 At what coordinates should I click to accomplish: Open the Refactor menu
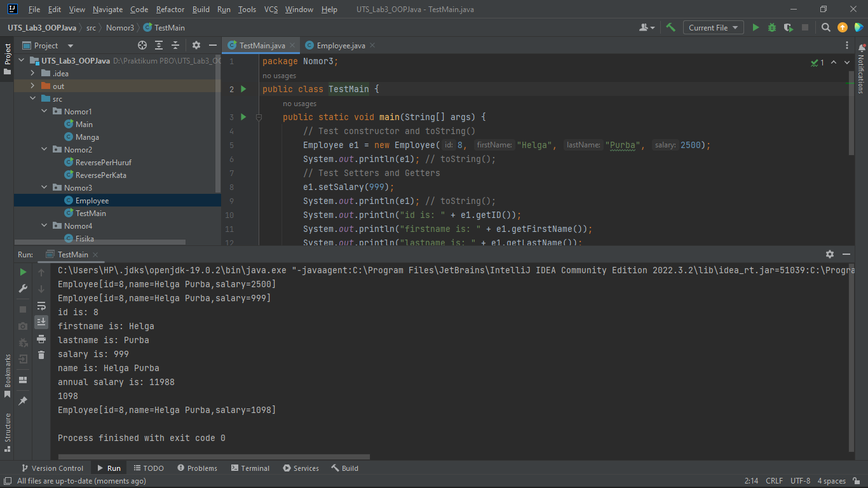170,9
